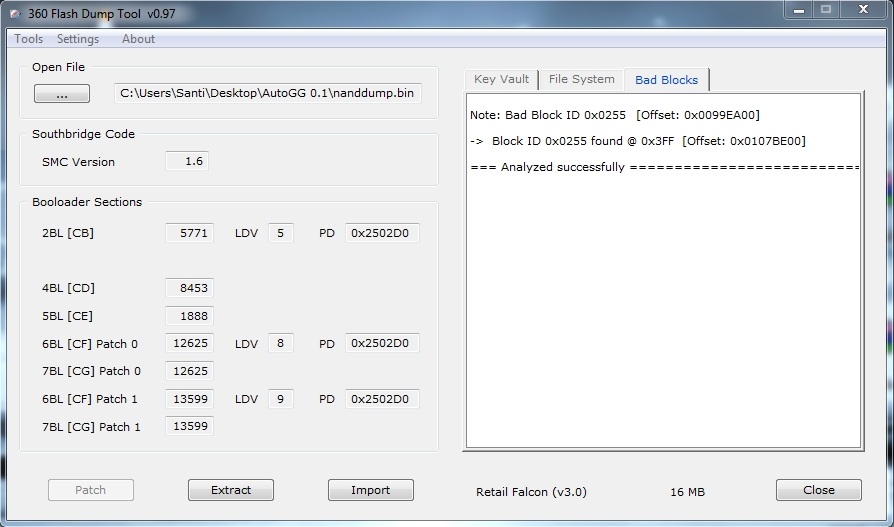The height and width of the screenshot is (527, 894).
Task: Click the 6BL Patch 0 PD field
Action: click(382, 343)
